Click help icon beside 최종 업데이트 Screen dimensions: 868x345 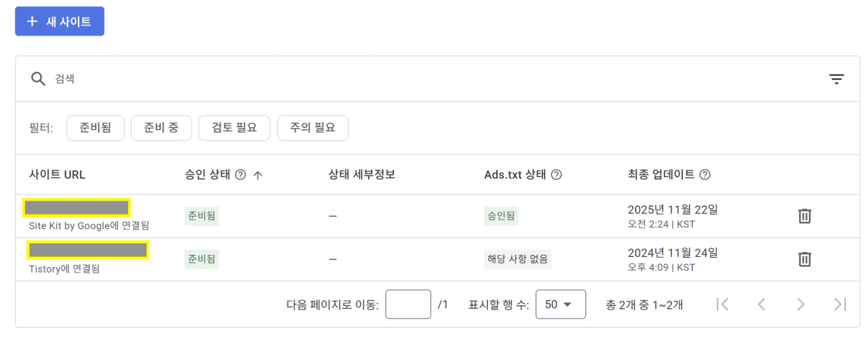(x=705, y=175)
